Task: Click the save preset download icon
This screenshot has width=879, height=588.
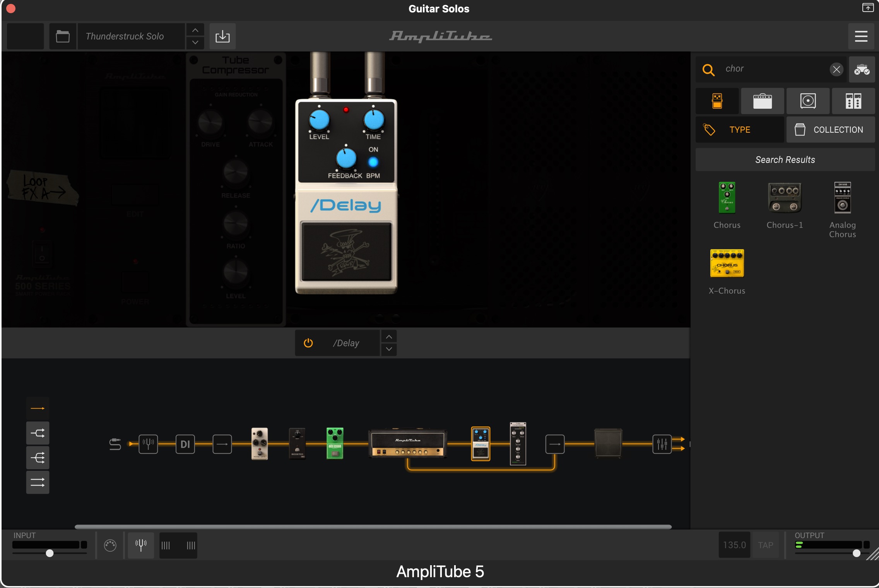Action: [222, 36]
